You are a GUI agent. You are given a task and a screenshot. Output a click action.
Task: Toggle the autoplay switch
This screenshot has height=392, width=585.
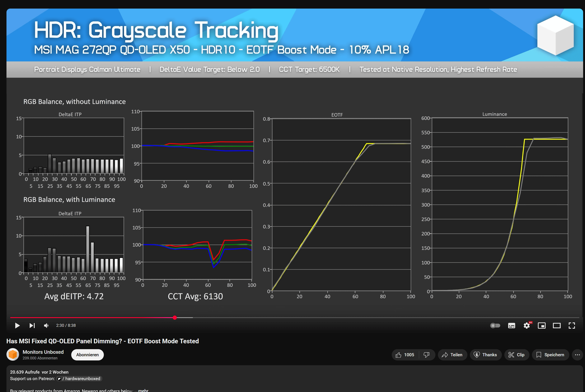(495, 326)
